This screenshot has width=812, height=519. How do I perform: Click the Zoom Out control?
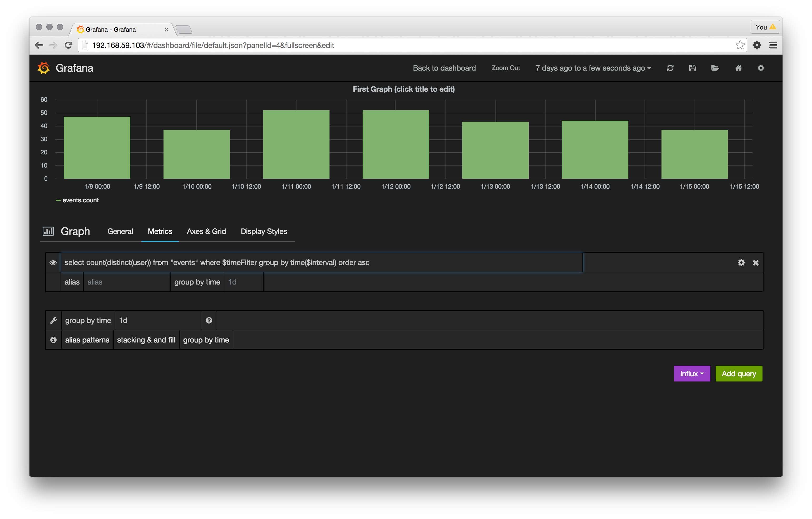(x=506, y=68)
